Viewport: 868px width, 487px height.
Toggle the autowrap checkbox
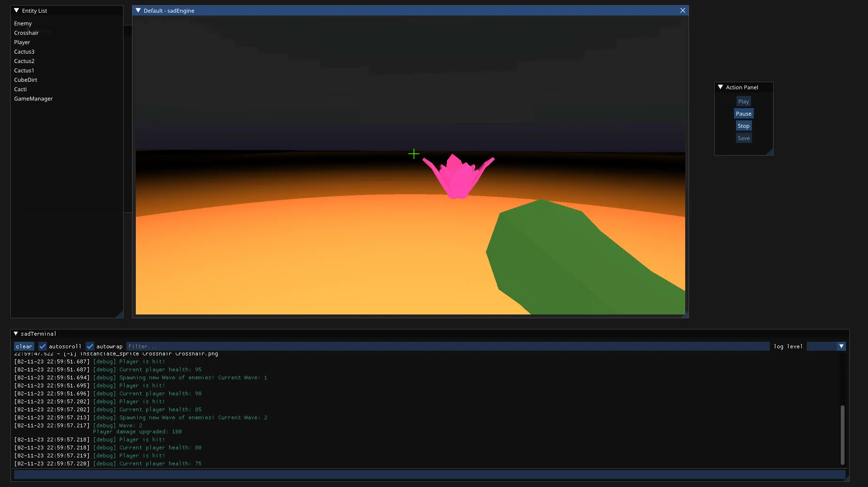90,346
